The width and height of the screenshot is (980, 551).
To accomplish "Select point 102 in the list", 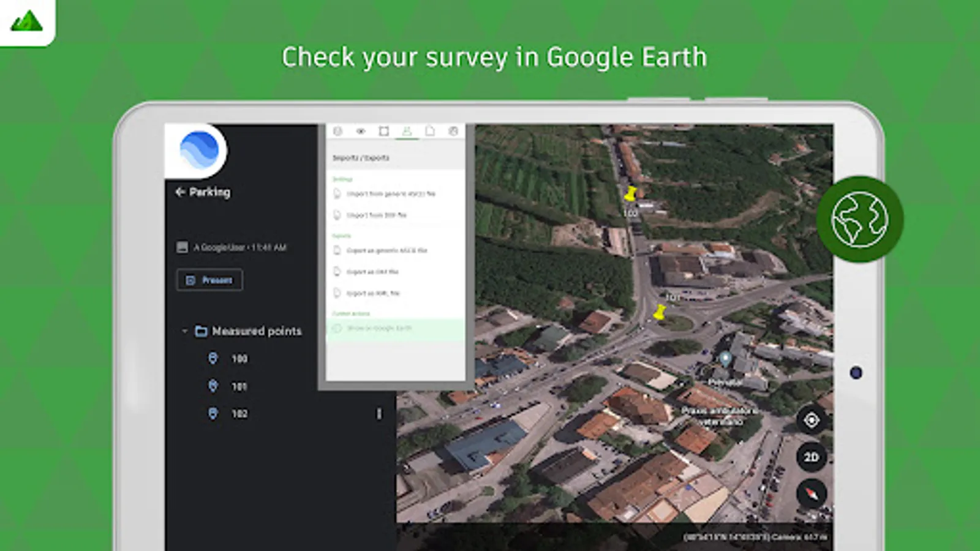I will pos(239,414).
